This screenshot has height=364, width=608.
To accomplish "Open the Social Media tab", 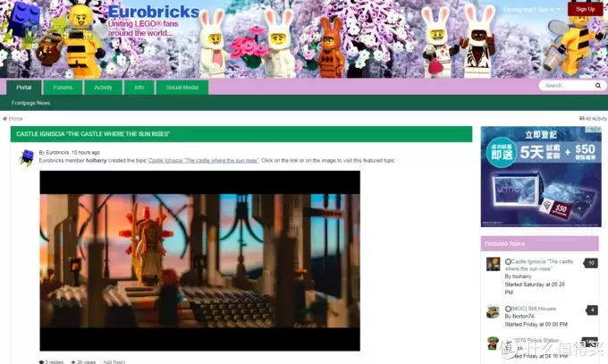I will [182, 88].
